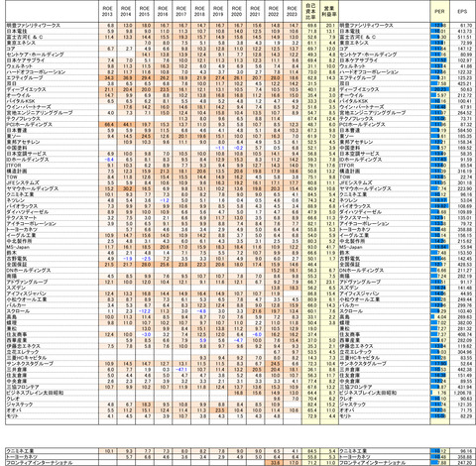Select the 4.04 PER data bar cell
Viewport: 476px width, 466px height.
tap(439, 317)
